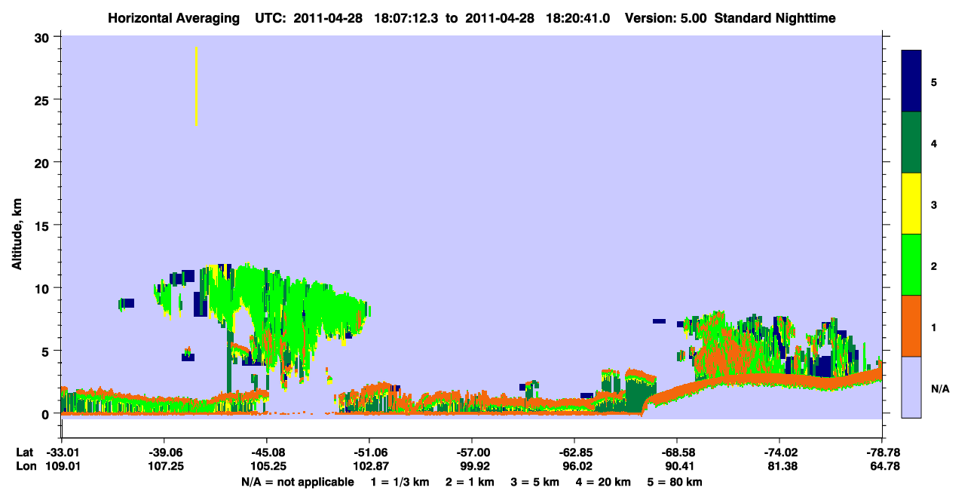Click the colorbar label "5" beside the navy segment
This screenshot has width=980, height=503.
(934, 82)
